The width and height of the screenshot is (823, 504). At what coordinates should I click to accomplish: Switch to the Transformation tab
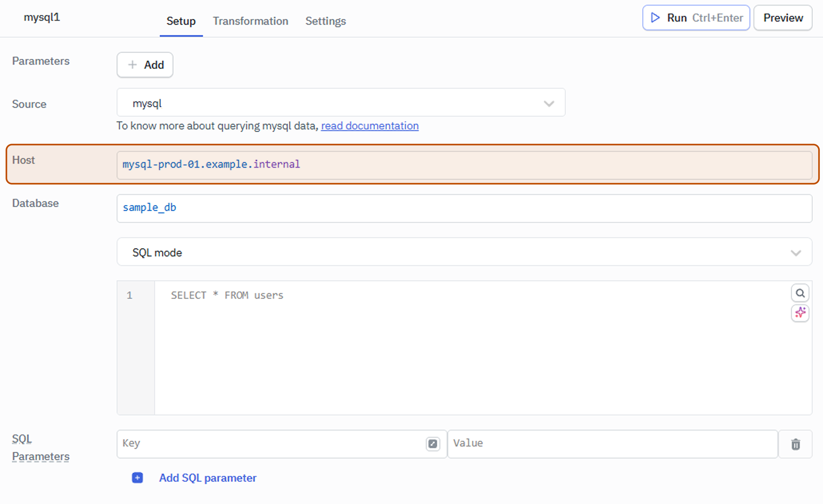[250, 21]
